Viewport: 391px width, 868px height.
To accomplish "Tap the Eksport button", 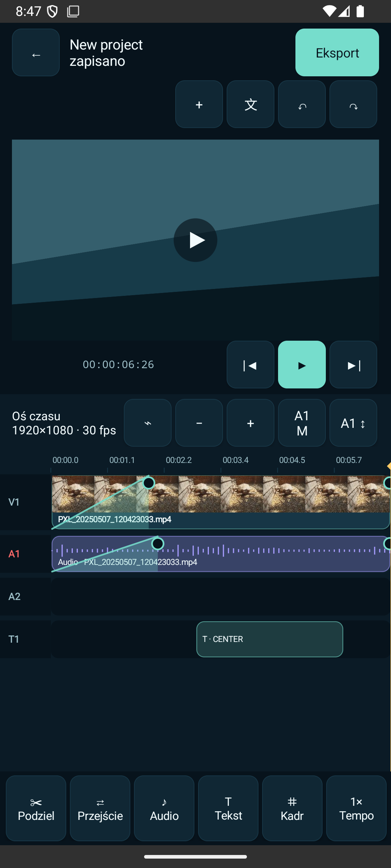I will [337, 52].
